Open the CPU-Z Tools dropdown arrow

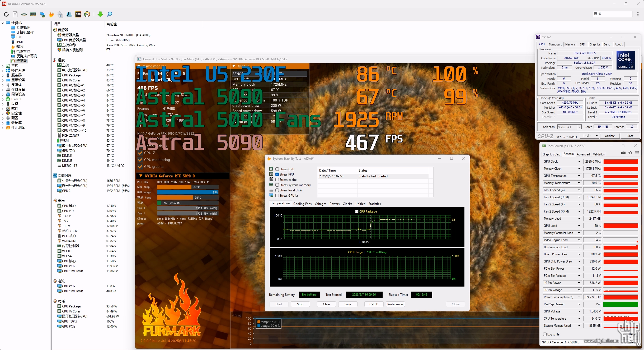[x=597, y=136]
